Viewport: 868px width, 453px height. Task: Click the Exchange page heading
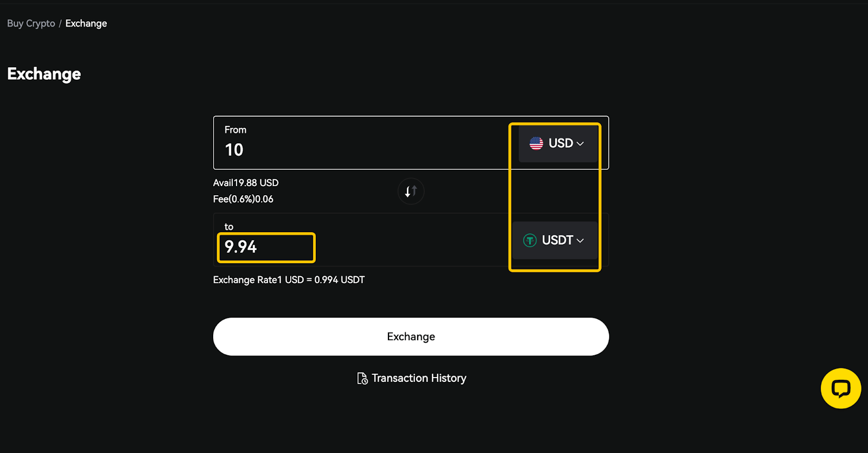[44, 74]
